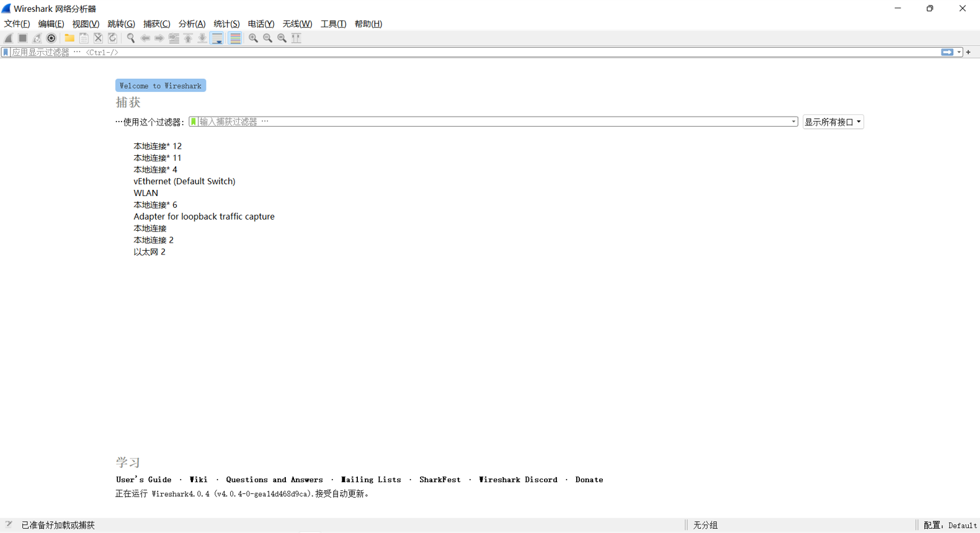Expand capture filter history dropdown arrow
Viewport: 980px width, 533px height.
(x=793, y=122)
